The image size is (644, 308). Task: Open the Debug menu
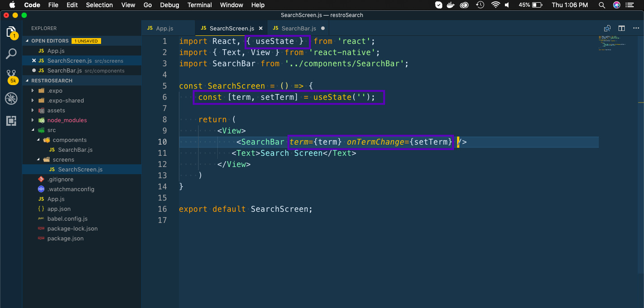tap(169, 5)
